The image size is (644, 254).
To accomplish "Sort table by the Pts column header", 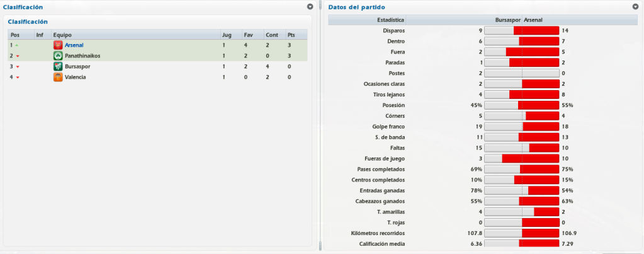I will (297, 35).
